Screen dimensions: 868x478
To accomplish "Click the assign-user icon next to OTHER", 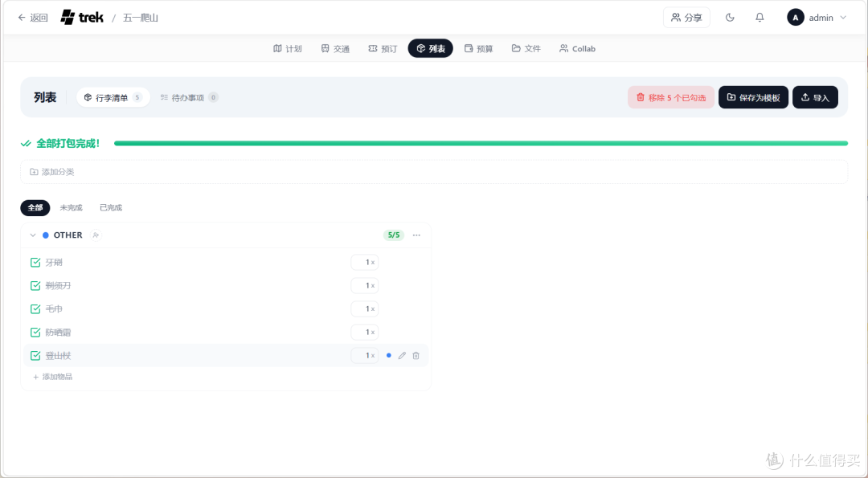I will [96, 235].
